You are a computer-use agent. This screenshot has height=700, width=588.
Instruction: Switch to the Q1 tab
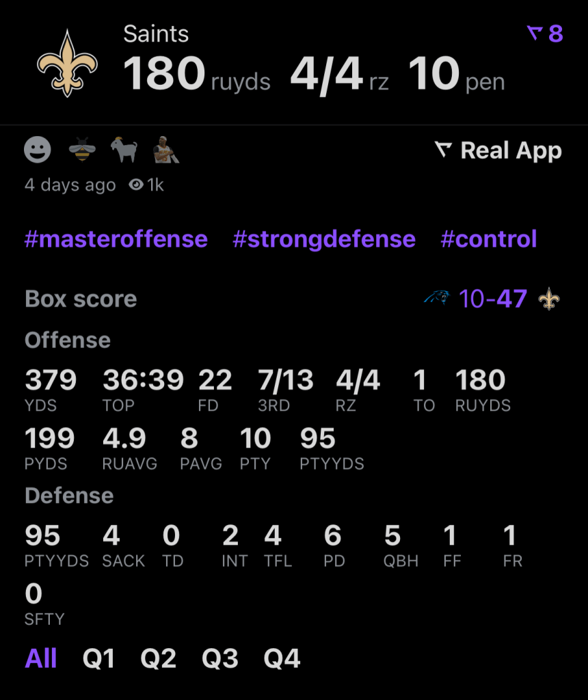click(99, 659)
